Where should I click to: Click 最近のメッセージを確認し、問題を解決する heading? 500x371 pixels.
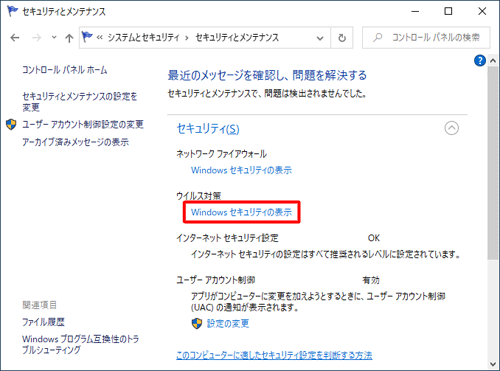tap(267, 75)
